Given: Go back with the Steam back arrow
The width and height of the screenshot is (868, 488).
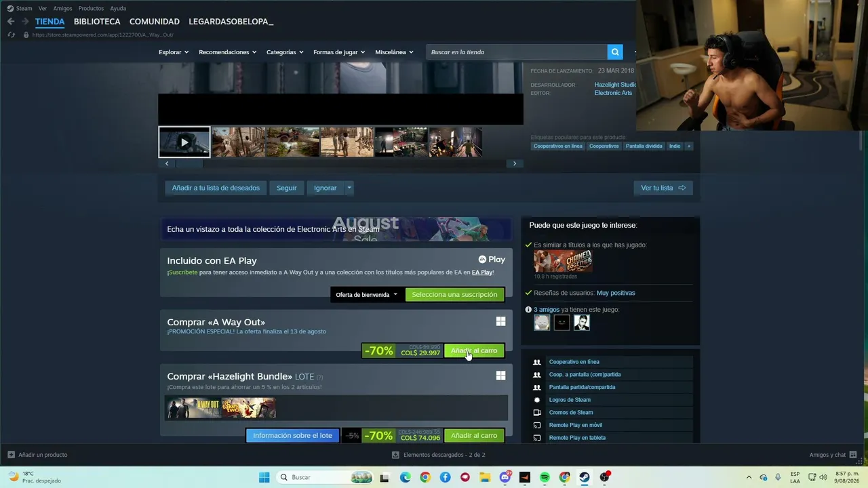Looking at the screenshot, I should 11,22.
